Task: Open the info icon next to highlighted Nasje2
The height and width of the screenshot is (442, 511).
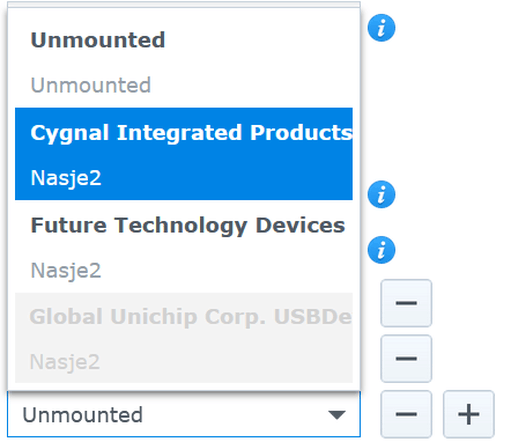Action: point(381,194)
